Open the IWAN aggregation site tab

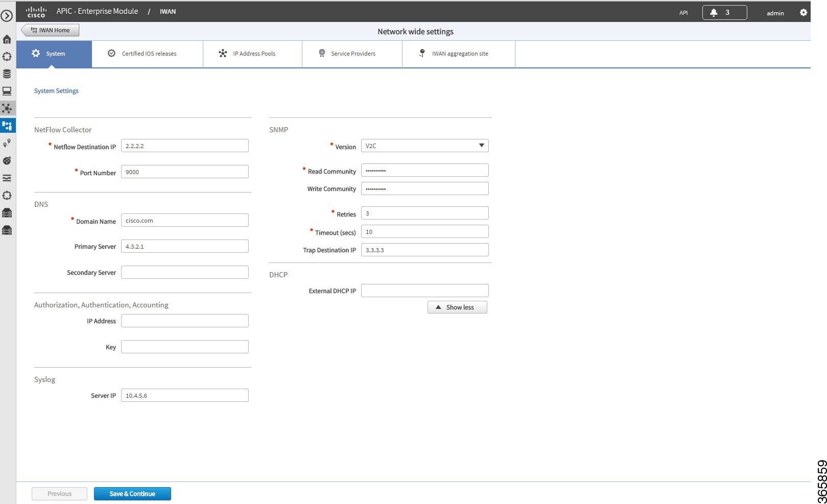(459, 54)
